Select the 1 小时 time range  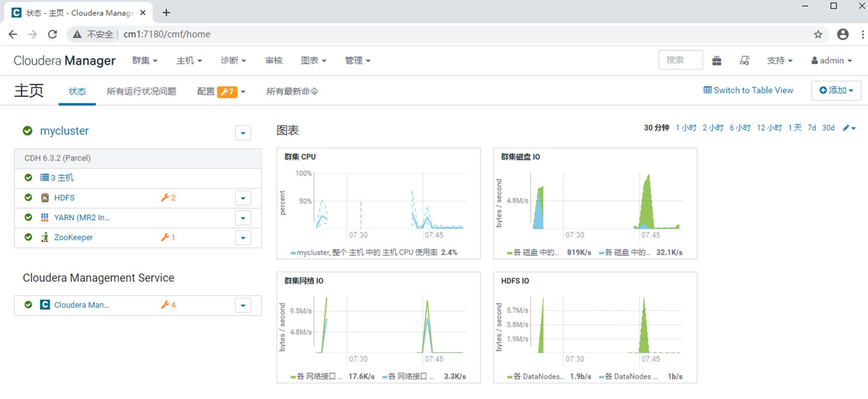tap(686, 128)
